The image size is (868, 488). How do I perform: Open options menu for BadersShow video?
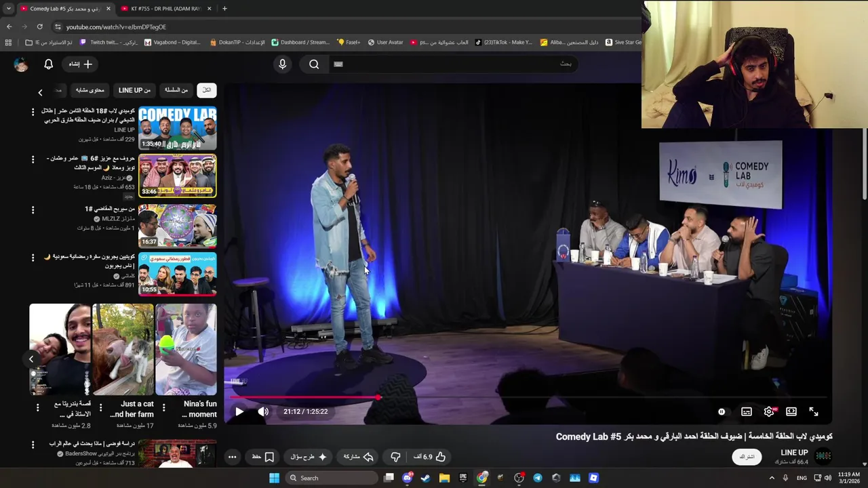pyautogui.click(x=33, y=445)
